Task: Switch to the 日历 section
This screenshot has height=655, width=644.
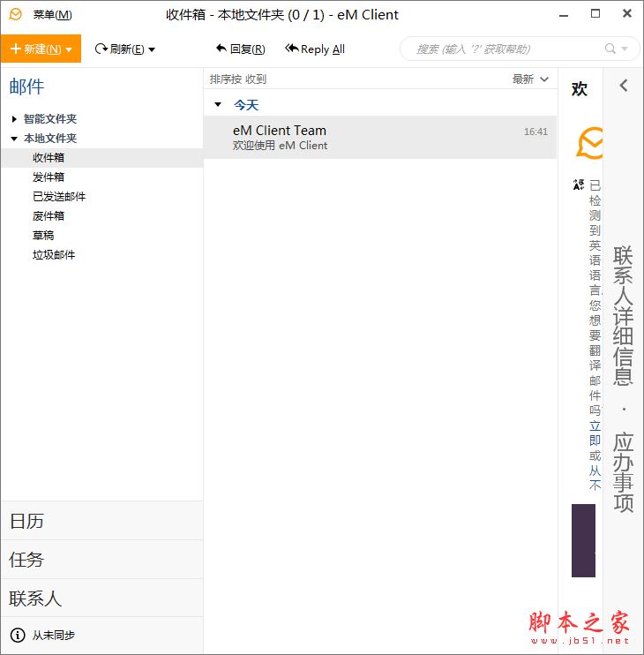Action: (x=26, y=521)
